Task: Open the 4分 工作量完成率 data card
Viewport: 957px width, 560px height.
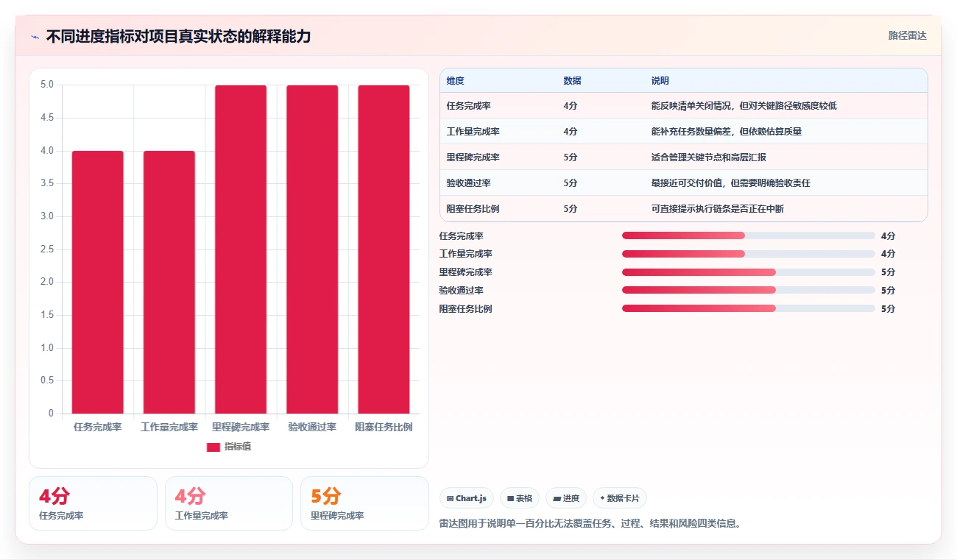Action: [229, 503]
